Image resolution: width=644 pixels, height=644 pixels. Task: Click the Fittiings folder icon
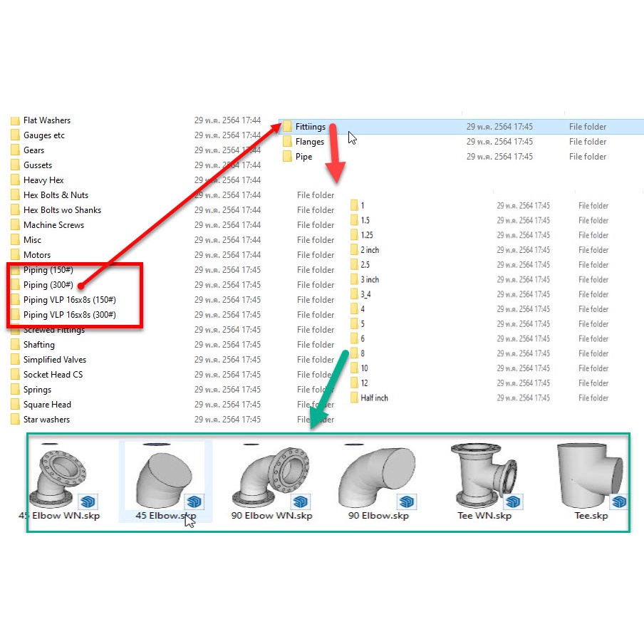[287, 127]
